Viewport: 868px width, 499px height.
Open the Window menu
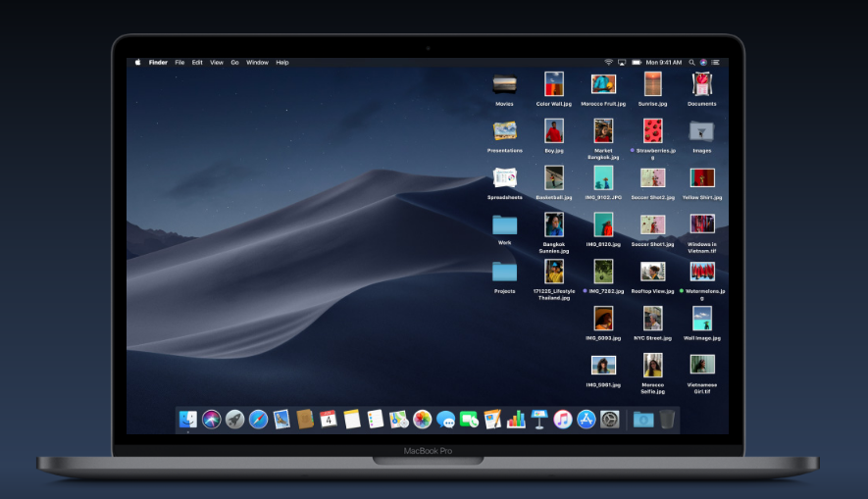coord(257,63)
